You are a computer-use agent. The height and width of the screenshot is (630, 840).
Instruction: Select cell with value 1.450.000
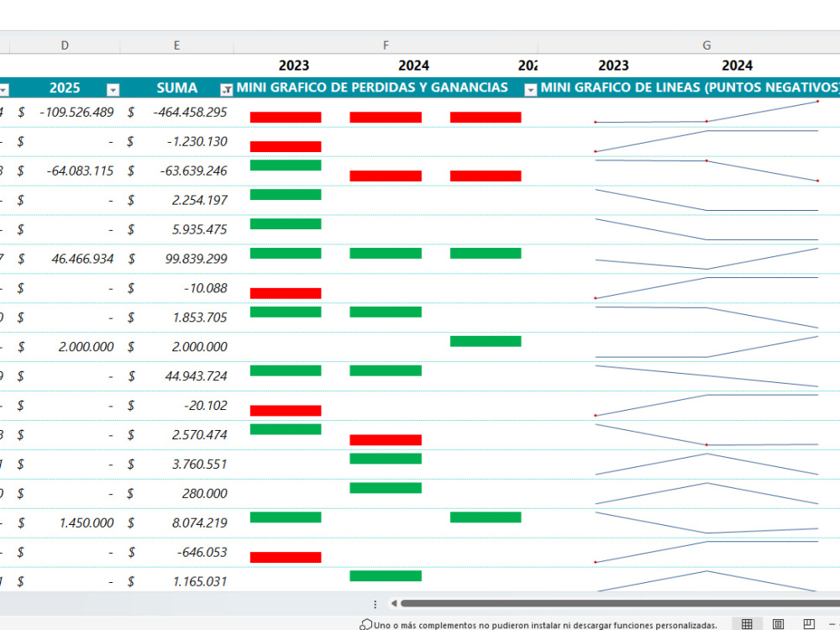pos(65,523)
